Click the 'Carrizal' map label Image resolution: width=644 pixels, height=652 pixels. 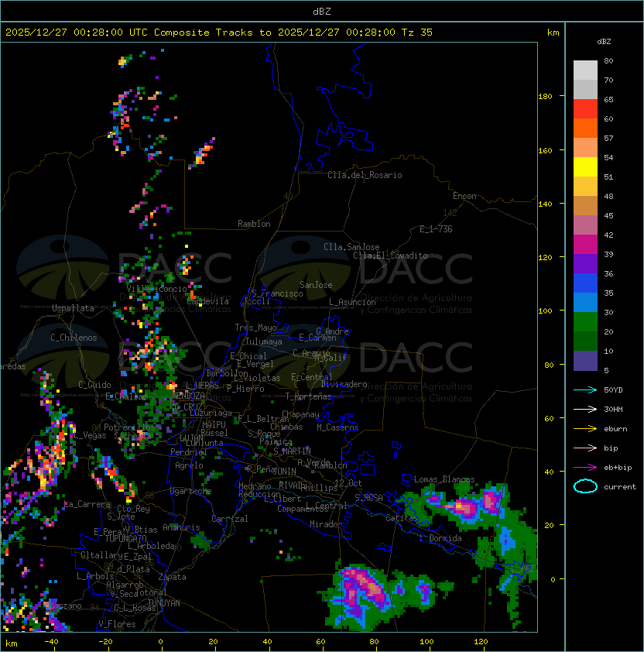pos(230,519)
